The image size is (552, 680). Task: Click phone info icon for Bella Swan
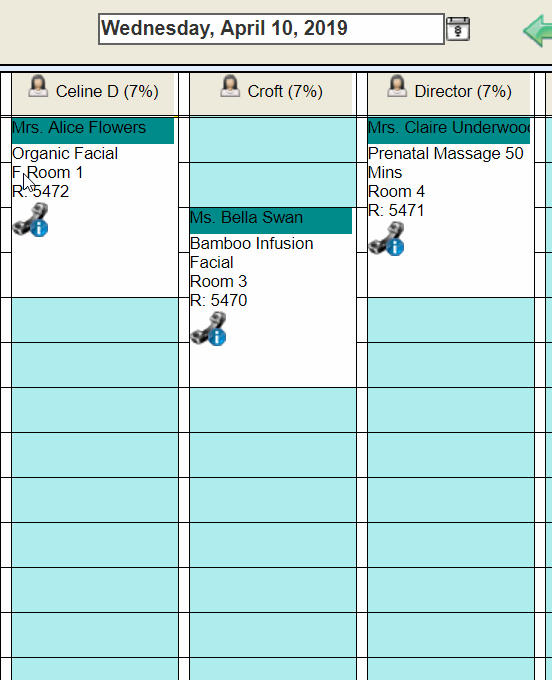click(x=209, y=329)
